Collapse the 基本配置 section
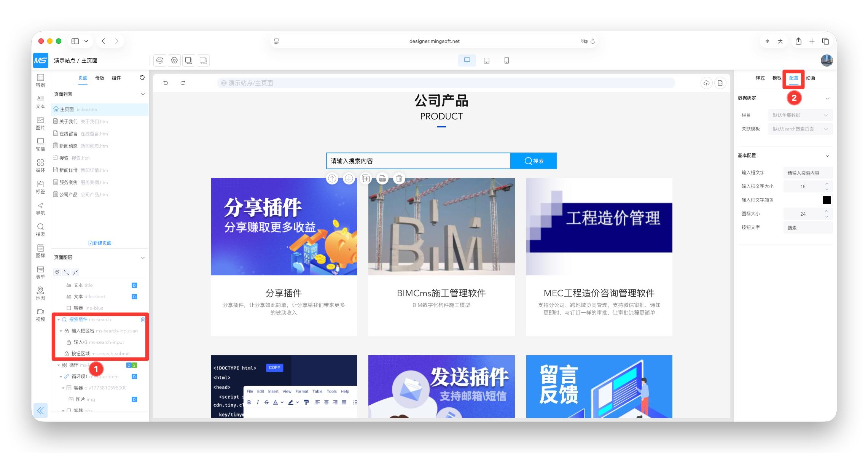868x453 pixels. (827, 156)
